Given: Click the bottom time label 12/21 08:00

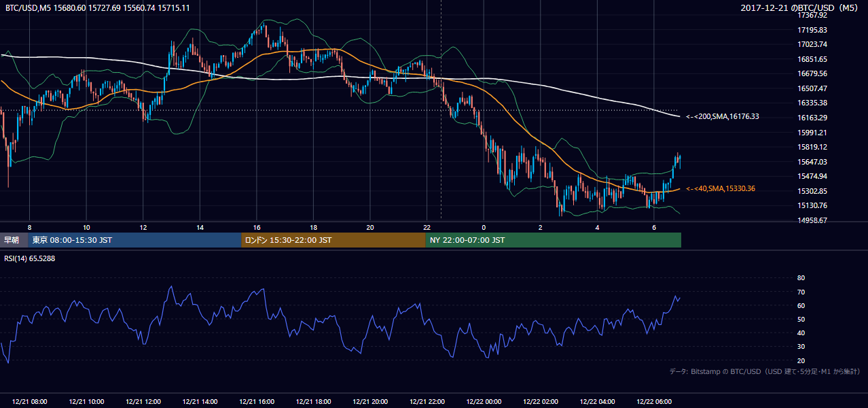Looking at the screenshot, I should (x=30, y=402).
